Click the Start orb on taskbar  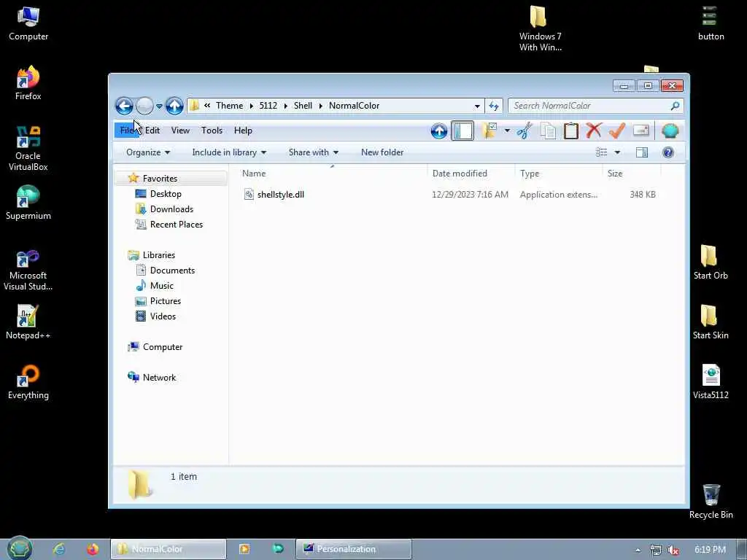pos(20,549)
